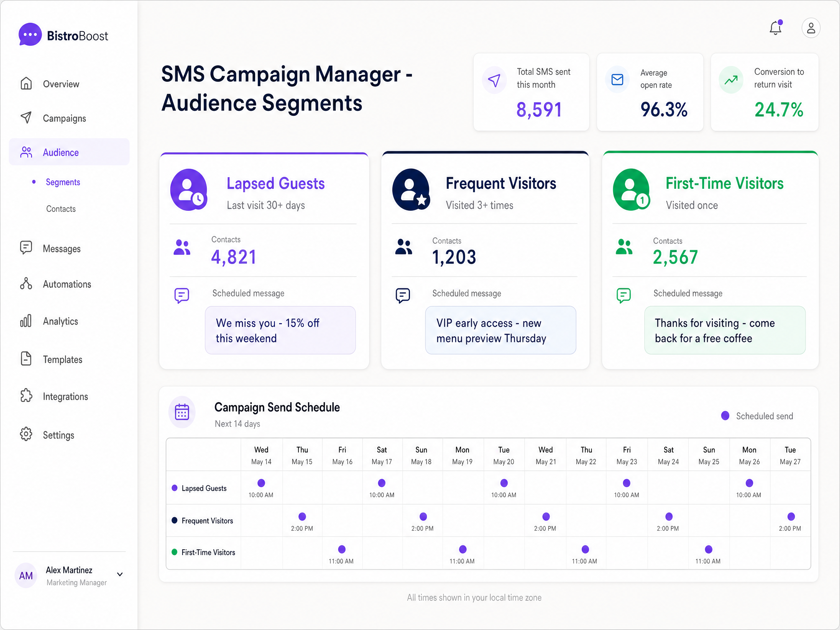The width and height of the screenshot is (840, 630).
Task: Select Lapsed Guests send on Wed May 14
Action: 261,483
